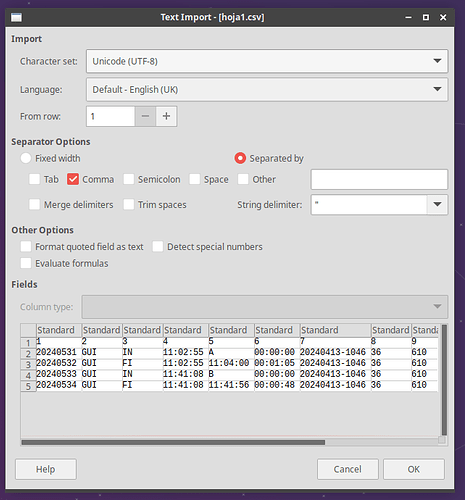Open the Column type dropdown
Screen dimensions: 465x500
(265, 307)
